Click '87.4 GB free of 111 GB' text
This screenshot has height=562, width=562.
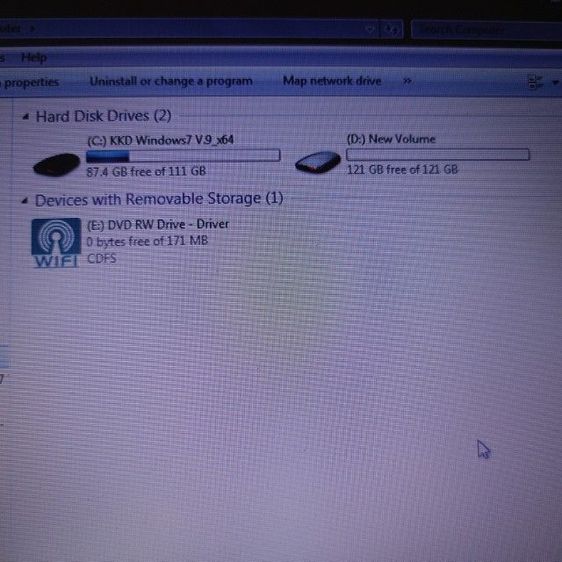tap(146, 171)
